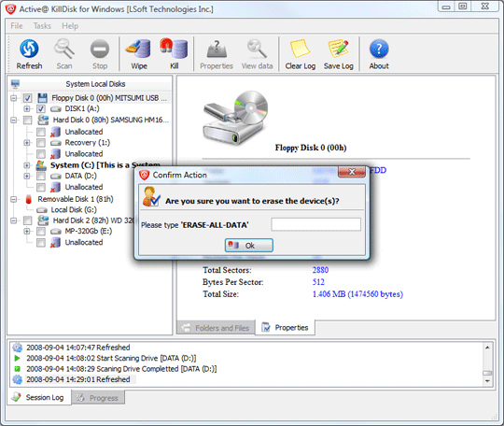Check the Hard Disk 2 WD checkbox
This screenshot has height=426, width=504.
click(28, 220)
